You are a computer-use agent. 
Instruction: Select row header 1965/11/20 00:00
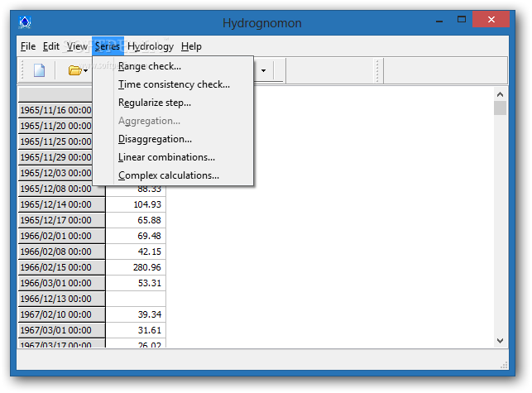pos(55,126)
